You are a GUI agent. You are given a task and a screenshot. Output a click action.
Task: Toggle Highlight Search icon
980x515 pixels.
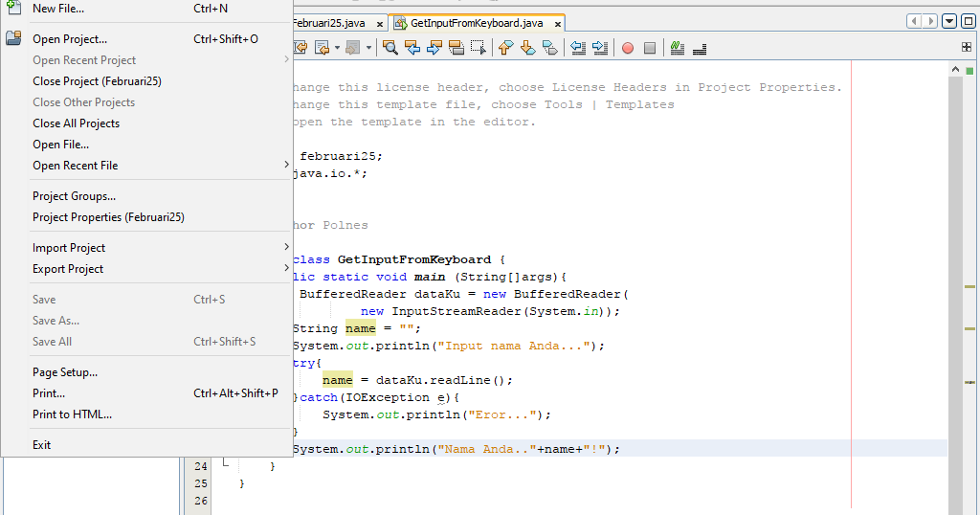pyautogui.click(x=457, y=48)
